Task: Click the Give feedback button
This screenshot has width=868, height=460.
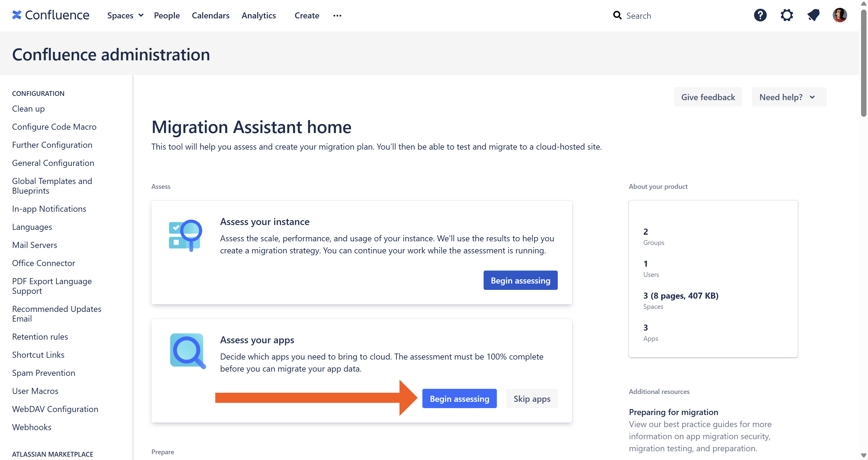Action: tap(708, 97)
